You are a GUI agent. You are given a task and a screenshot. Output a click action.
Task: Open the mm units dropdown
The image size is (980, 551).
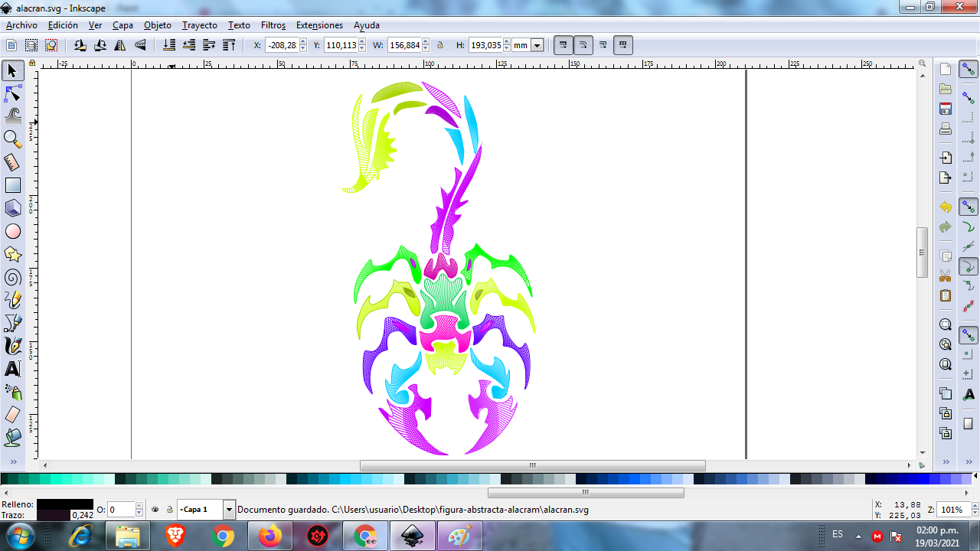(x=537, y=45)
